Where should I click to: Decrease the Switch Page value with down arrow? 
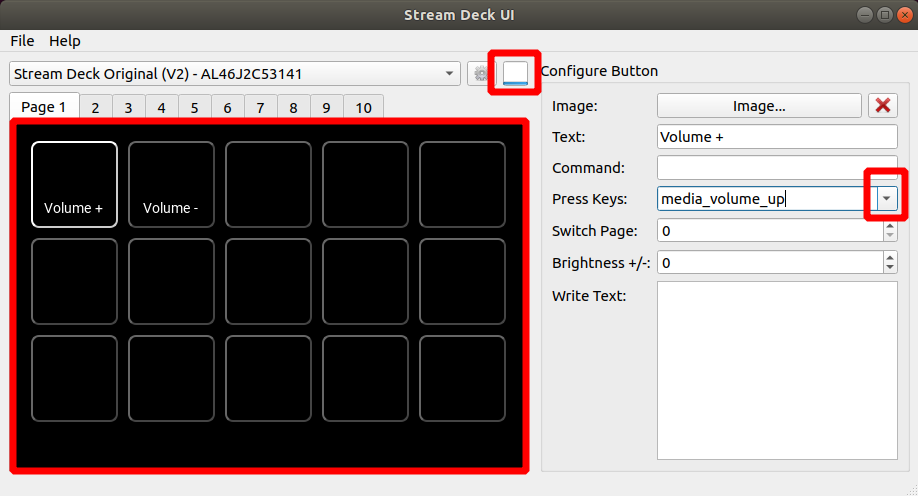point(890,236)
